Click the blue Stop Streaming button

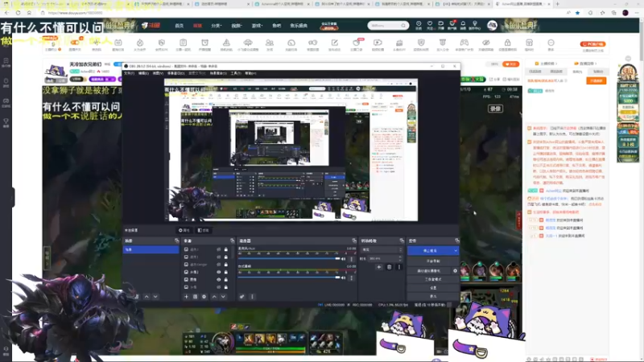tap(430, 250)
